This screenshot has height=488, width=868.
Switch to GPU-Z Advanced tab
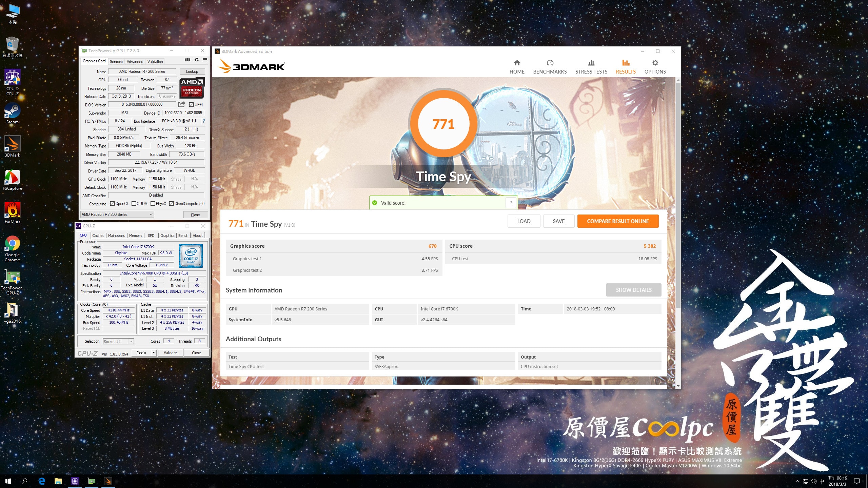(x=135, y=62)
